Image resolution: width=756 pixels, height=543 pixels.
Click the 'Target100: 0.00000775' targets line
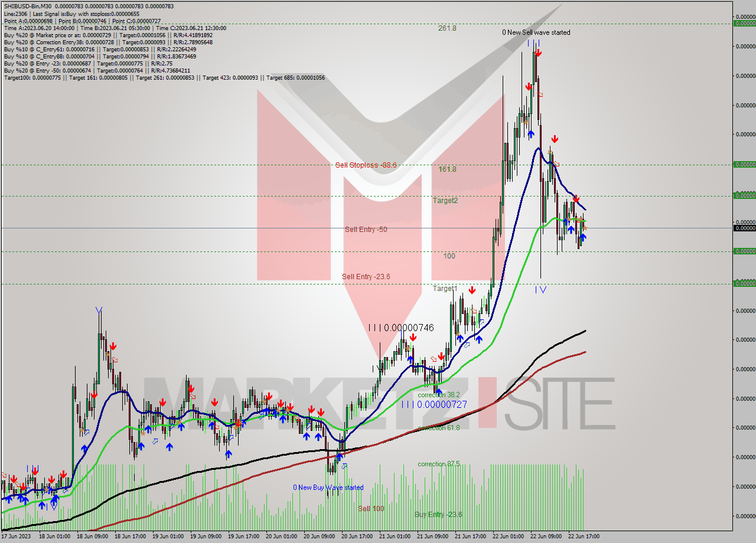pyautogui.click(x=164, y=77)
